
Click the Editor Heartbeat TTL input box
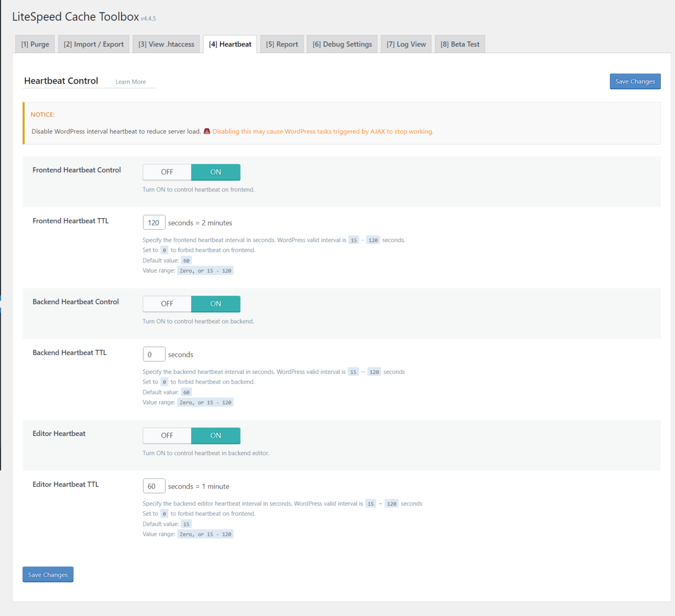pos(154,486)
